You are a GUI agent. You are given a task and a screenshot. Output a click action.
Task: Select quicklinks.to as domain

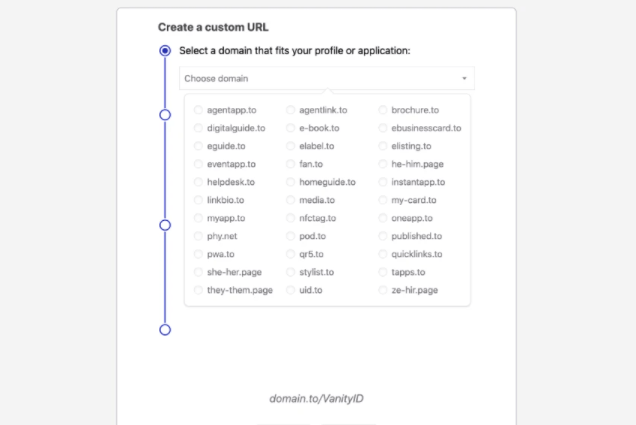point(383,254)
